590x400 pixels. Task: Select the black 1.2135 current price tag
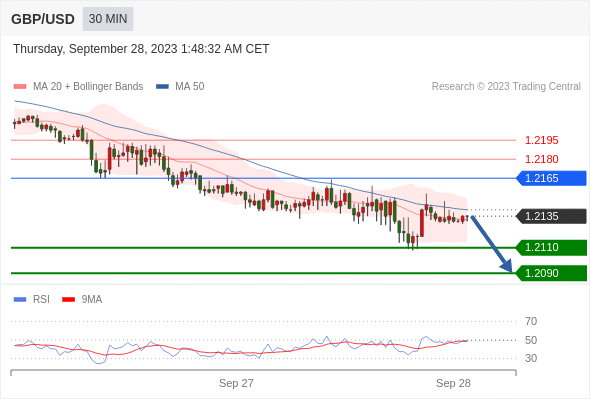[x=552, y=216]
